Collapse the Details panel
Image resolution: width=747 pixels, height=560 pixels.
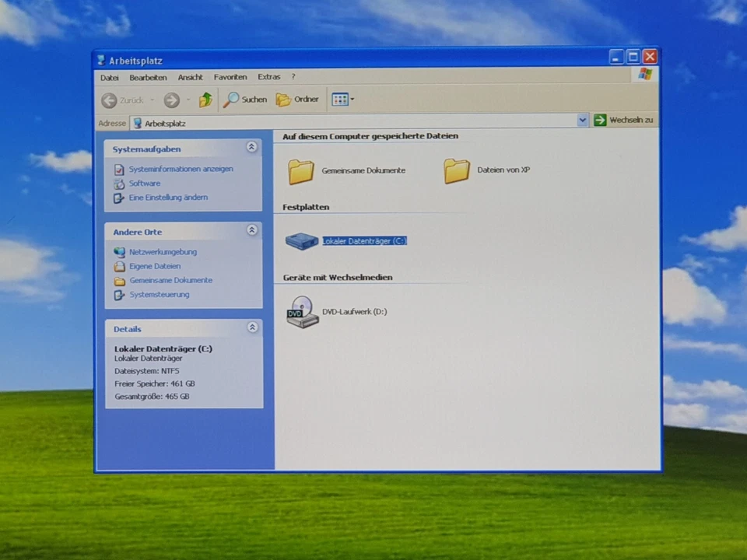252,327
